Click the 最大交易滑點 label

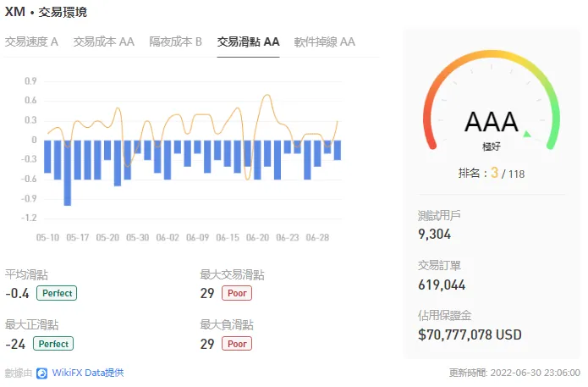tap(232, 274)
